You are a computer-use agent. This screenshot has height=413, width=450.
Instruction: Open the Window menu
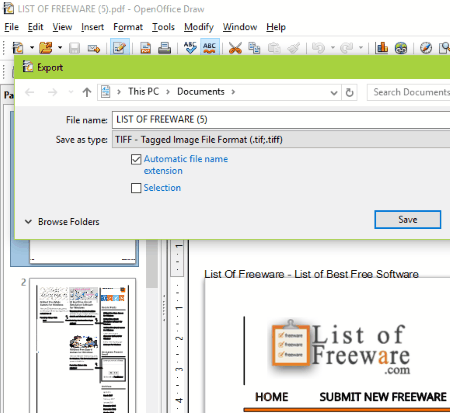click(x=240, y=27)
